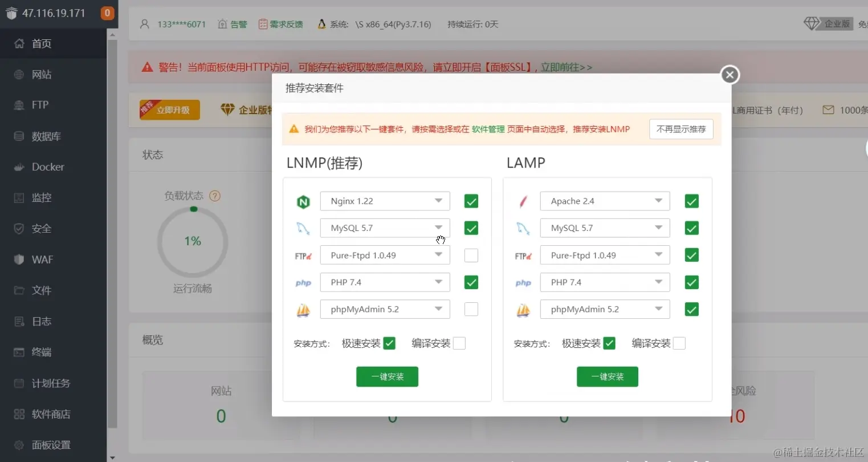The height and width of the screenshot is (462, 868).
Task: Open the LNMP MySQL 5.7 dropdown
Action: click(385, 228)
